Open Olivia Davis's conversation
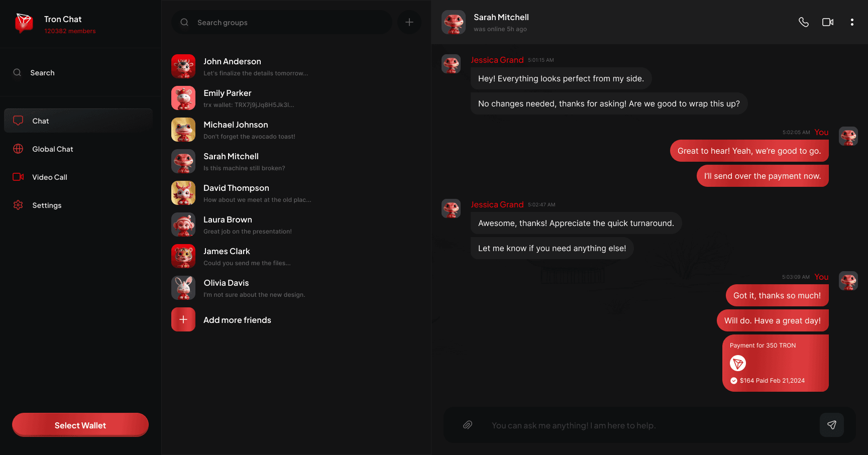Screen dimensions: 868x455 click(296, 288)
